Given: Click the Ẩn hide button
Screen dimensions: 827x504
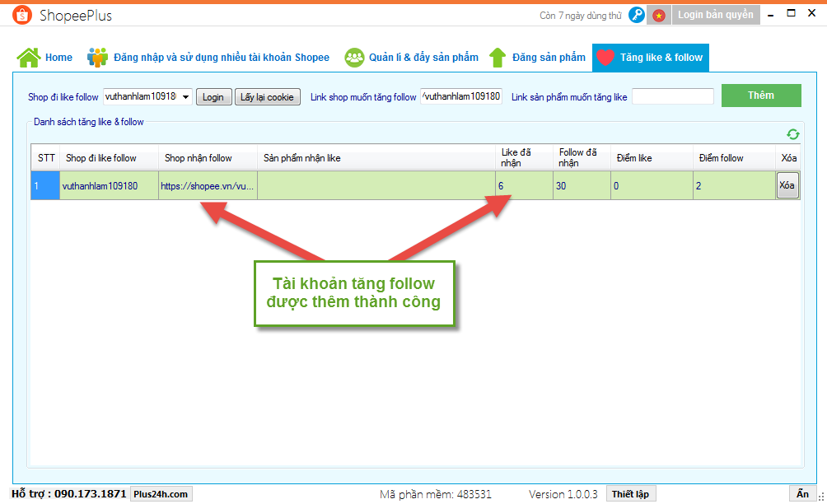Looking at the screenshot, I should coord(802,494).
